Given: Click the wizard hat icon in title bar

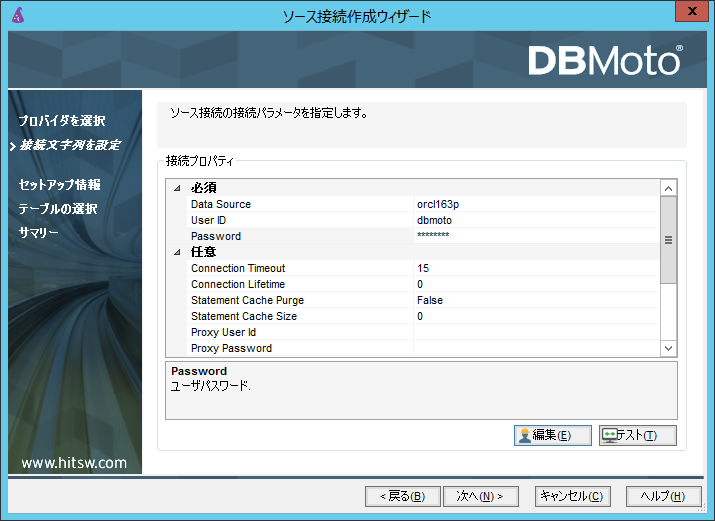Looking at the screenshot, I should [x=18, y=15].
